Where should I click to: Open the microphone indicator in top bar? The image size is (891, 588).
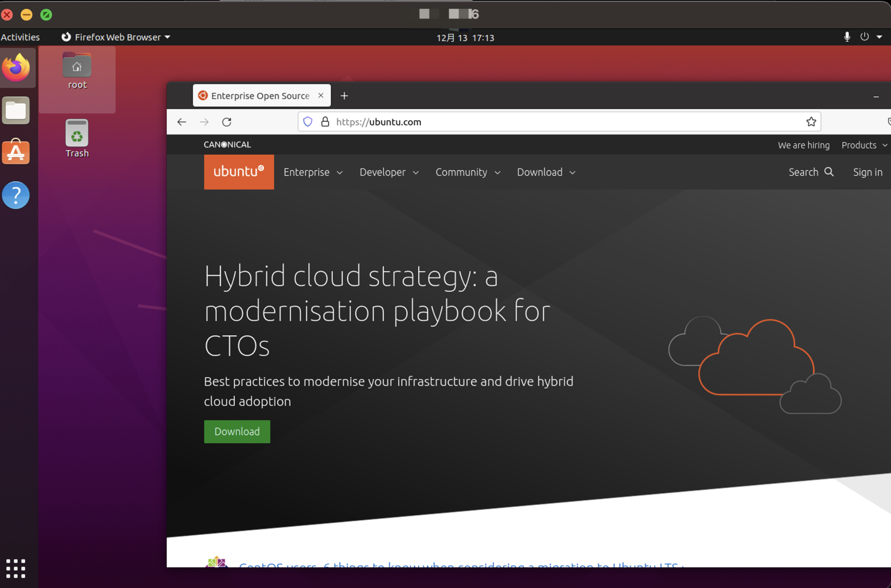coord(847,37)
